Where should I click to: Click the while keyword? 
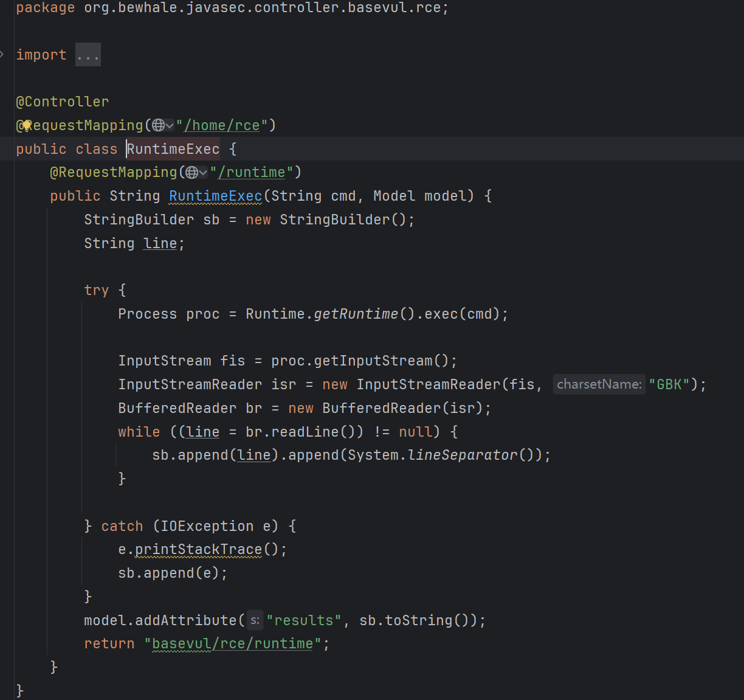[139, 432]
